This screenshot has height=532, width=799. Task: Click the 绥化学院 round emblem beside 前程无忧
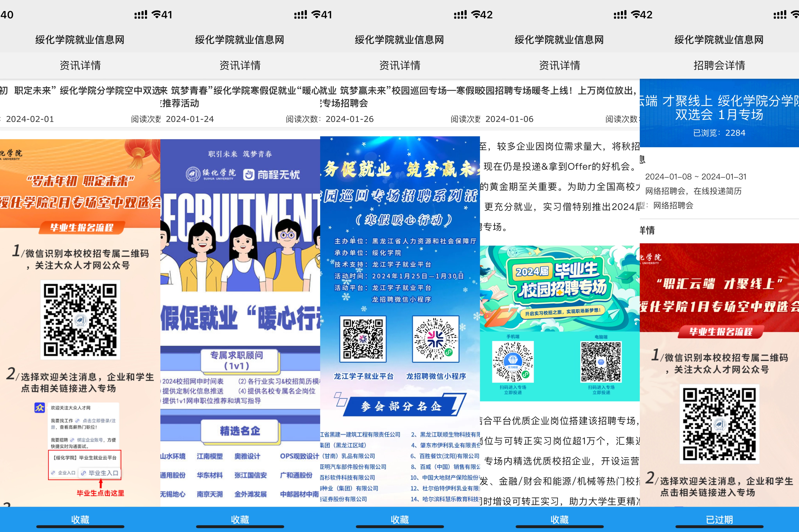[193, 174]
